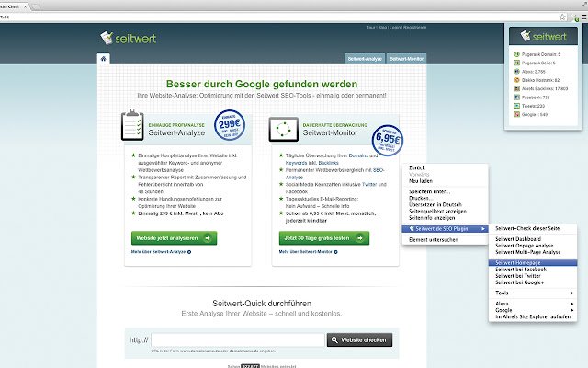Click the Google+ icon in popup
Screen dimensions: 588x368
pos(516,114)
